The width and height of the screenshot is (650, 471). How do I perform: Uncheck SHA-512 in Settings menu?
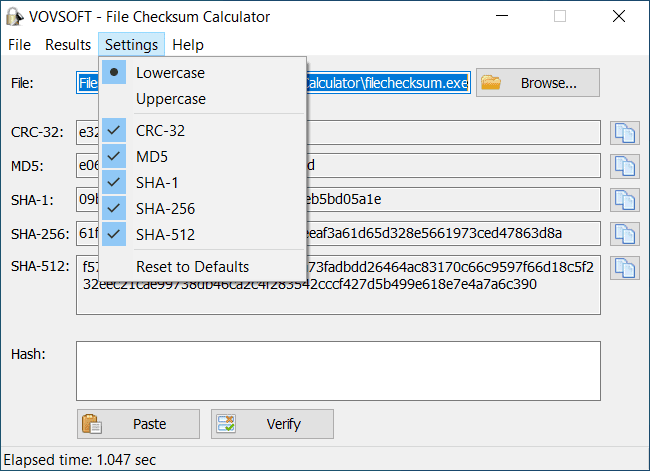pos(203,235)
